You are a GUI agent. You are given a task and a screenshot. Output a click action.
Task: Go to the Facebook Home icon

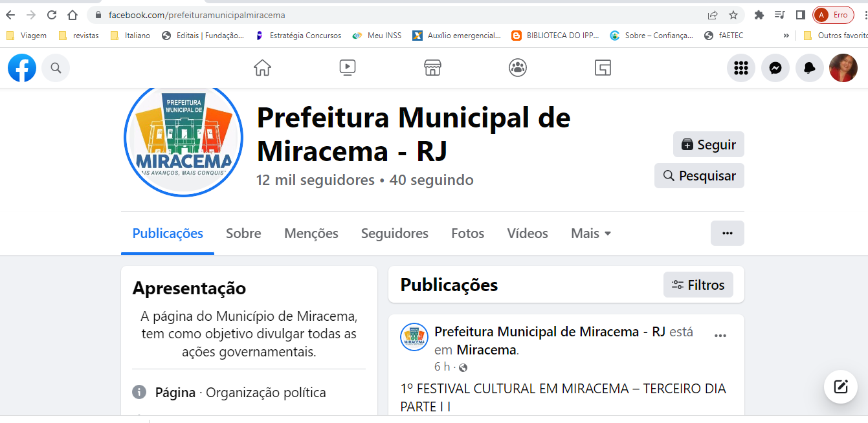tap(262, 68)
